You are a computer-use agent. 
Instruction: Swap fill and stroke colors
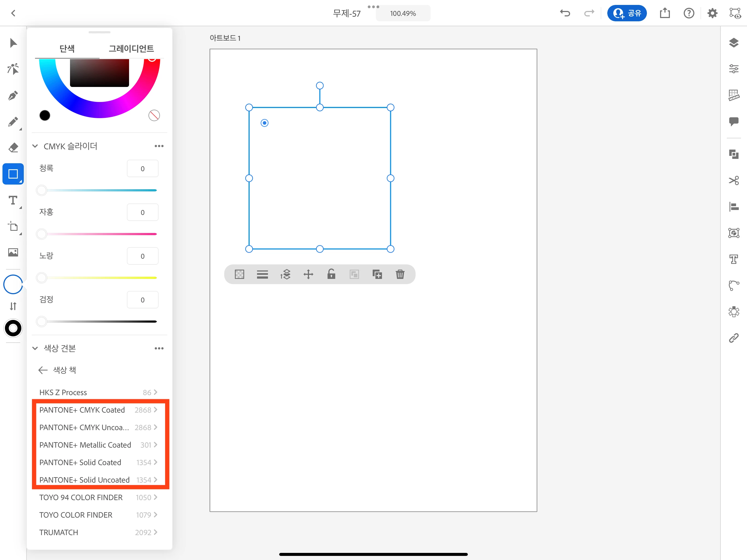(x=13, y=306)
